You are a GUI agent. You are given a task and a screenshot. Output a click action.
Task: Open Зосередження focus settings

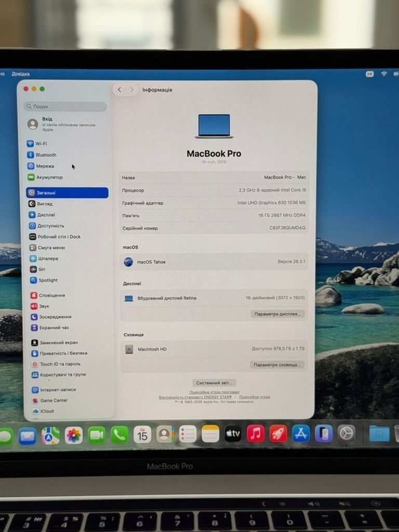coord(51,316)
